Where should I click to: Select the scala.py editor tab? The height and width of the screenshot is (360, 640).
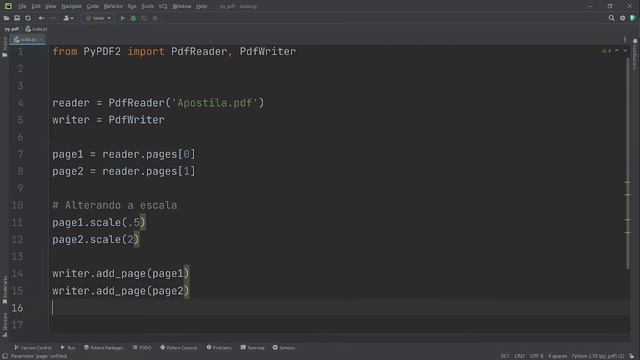(28, 40)
